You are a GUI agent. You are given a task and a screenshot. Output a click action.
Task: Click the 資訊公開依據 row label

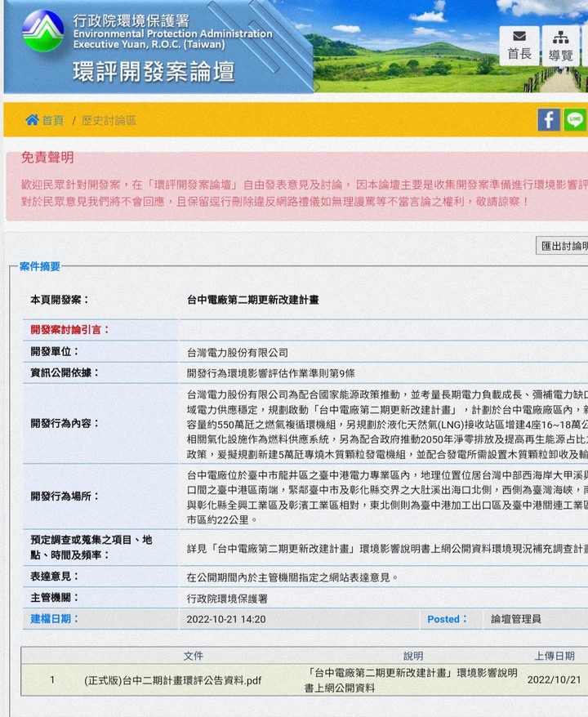[x=65, y=372]
